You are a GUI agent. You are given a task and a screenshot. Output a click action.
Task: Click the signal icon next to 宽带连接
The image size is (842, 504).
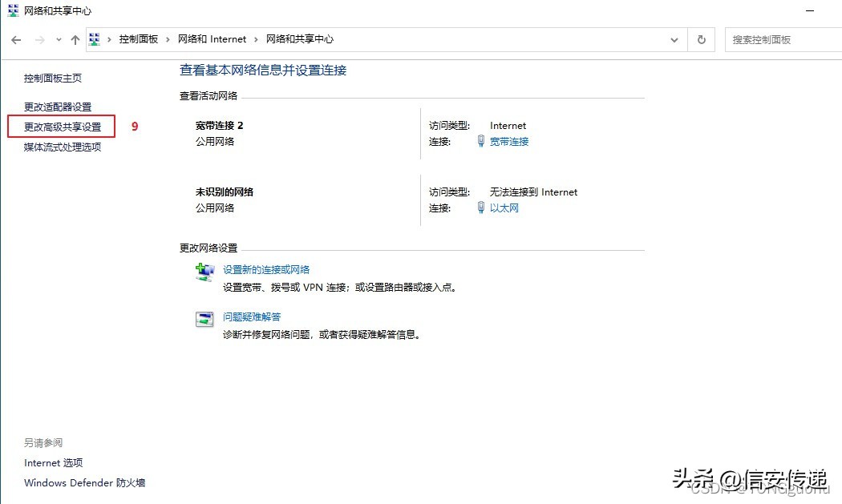(480, 141)
